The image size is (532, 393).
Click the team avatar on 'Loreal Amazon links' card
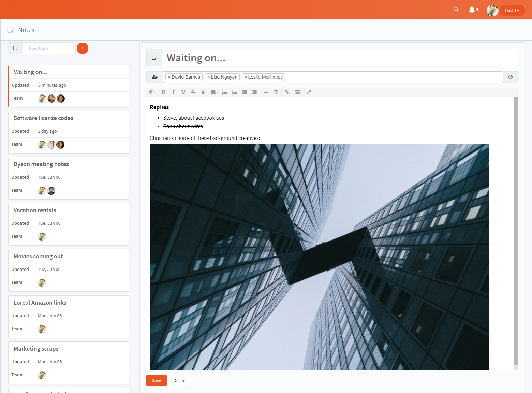pyautogui.click(x=42, y=329)
